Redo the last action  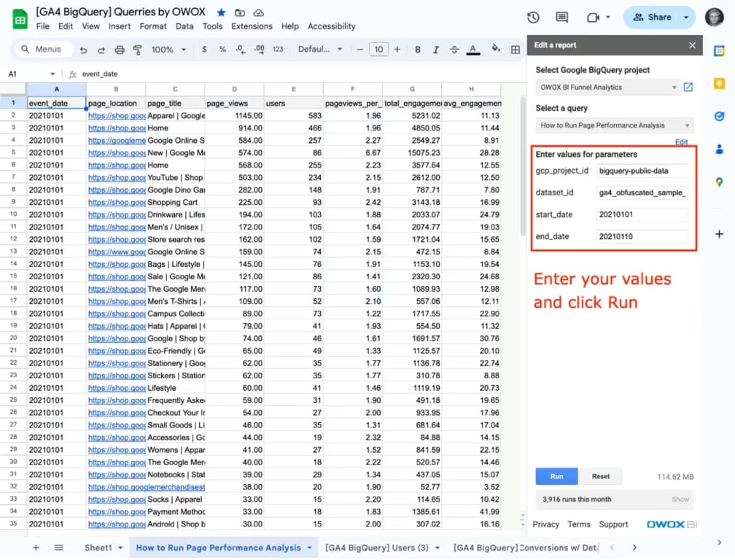pyautogui.click(x=101, y=49)
